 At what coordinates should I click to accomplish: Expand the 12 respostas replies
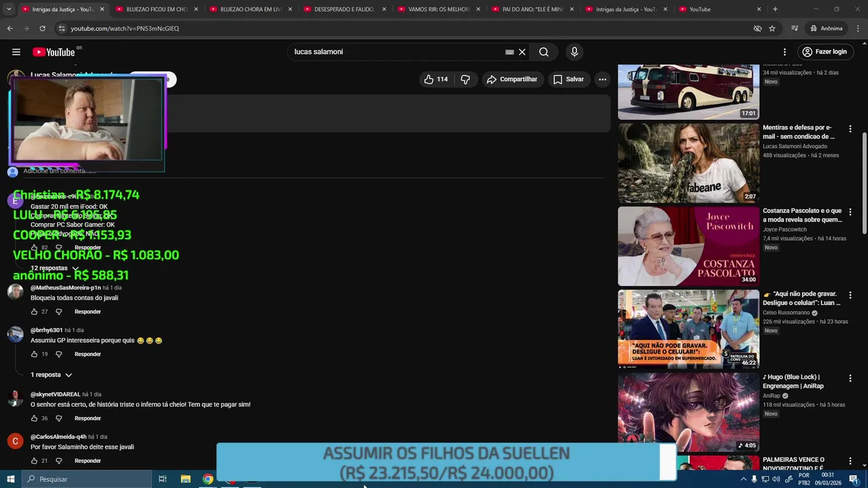pos(55,268)
